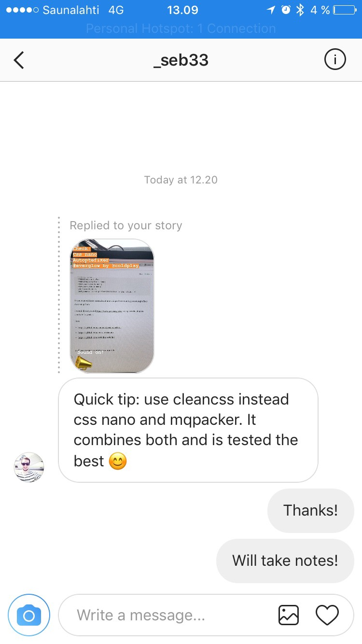
Task: Tap "Replied to your story" label
Action: 126,225
